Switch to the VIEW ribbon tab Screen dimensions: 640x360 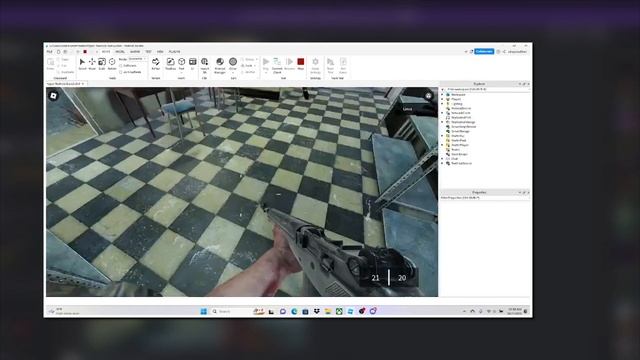coord(160,52)
